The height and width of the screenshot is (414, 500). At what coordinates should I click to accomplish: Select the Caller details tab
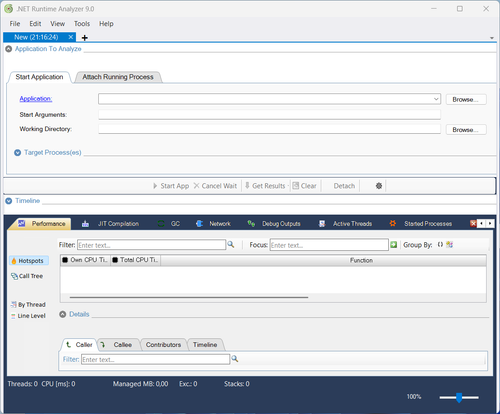point(80,345)
